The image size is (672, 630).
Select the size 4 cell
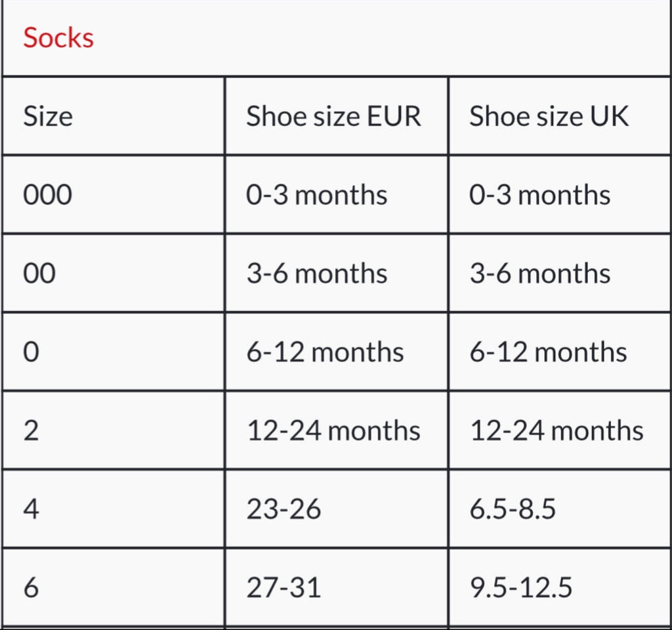coord(31,509)
